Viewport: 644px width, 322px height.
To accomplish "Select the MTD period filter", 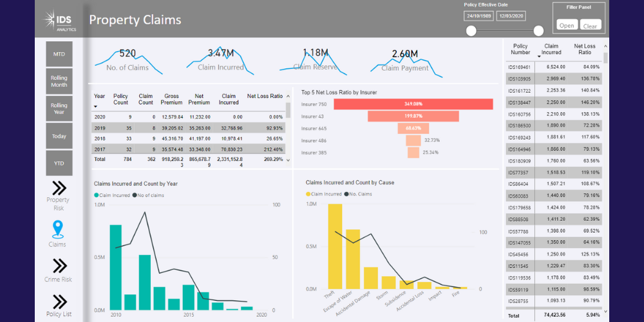I will click(x=59, y=53).
